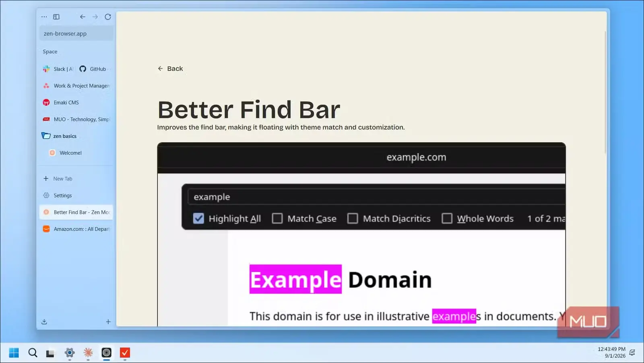Open the Windows Start menu

click(14, 353)
